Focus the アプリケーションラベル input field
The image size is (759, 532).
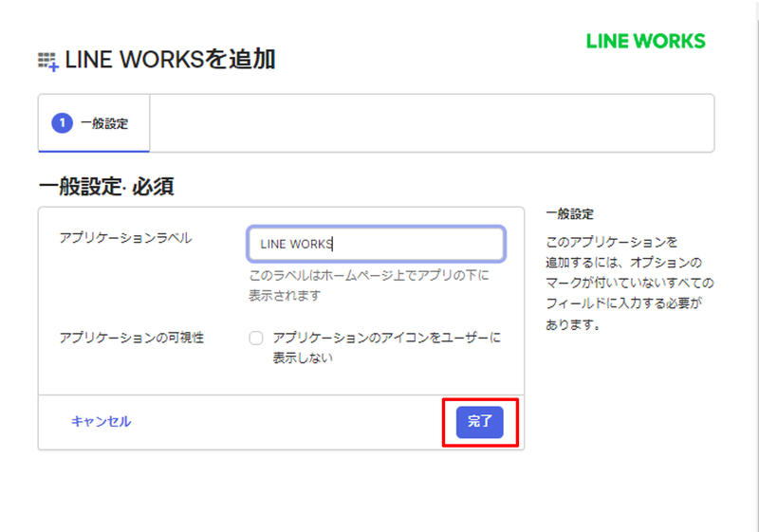point(376,244)
